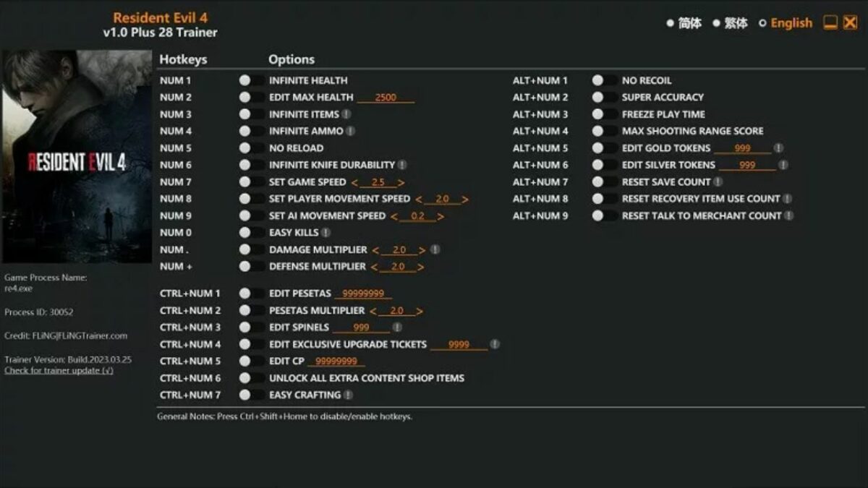Click info icon beside Infinite Knife Durability

(402, 165)
